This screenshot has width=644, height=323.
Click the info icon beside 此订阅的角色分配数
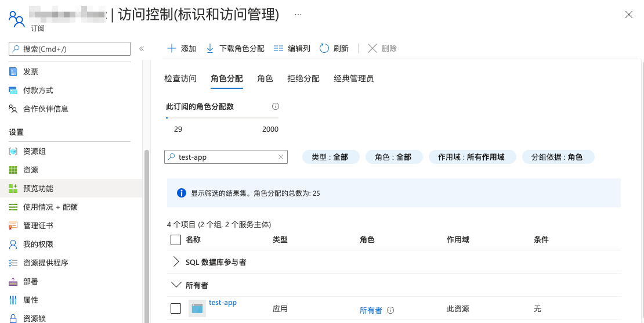coord(276,106)
